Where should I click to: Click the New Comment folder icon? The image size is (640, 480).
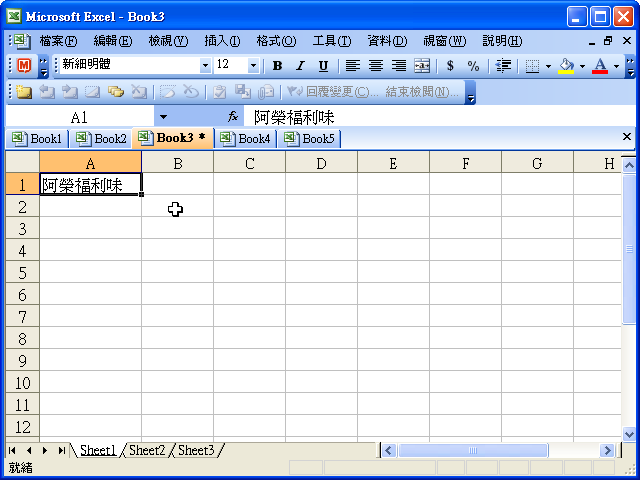click(x=24, y=92)
